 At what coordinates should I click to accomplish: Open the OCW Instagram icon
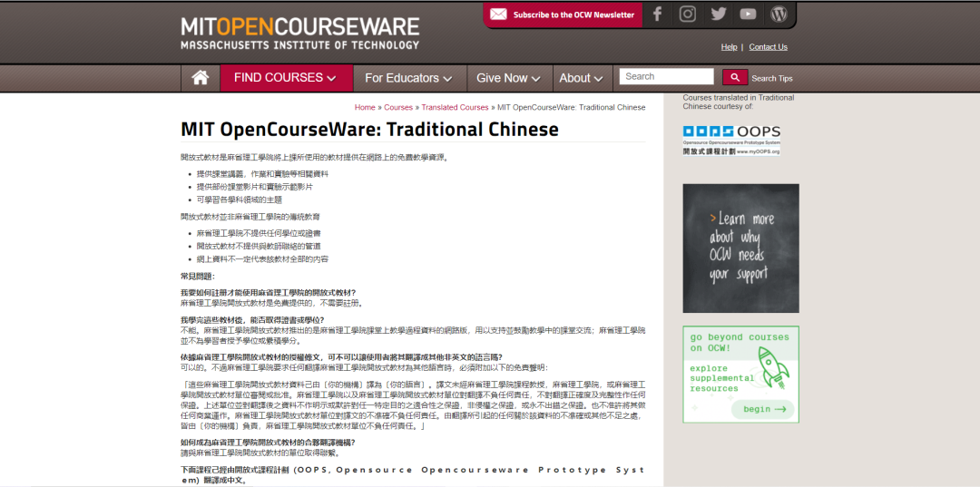click(x=688, y=15)
